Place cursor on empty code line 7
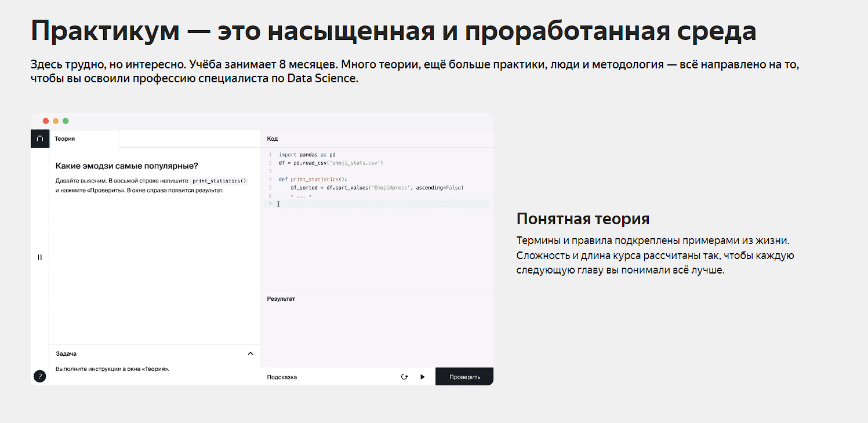 click(377, 204)
